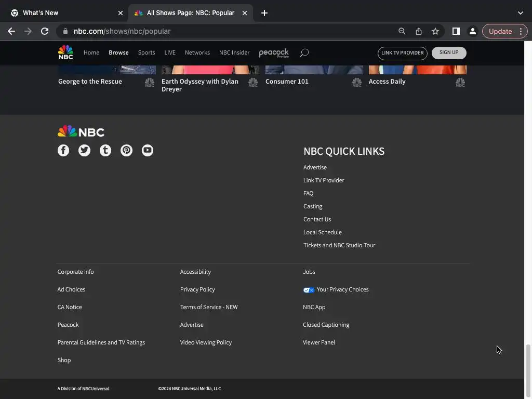Open the Casting quick link
Image resolution: width=532 pixels, height=399 pixels.
pos(313,206)
